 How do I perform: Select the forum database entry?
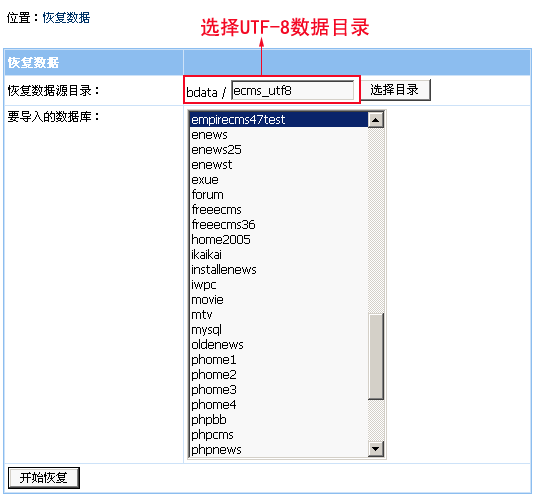279,195
